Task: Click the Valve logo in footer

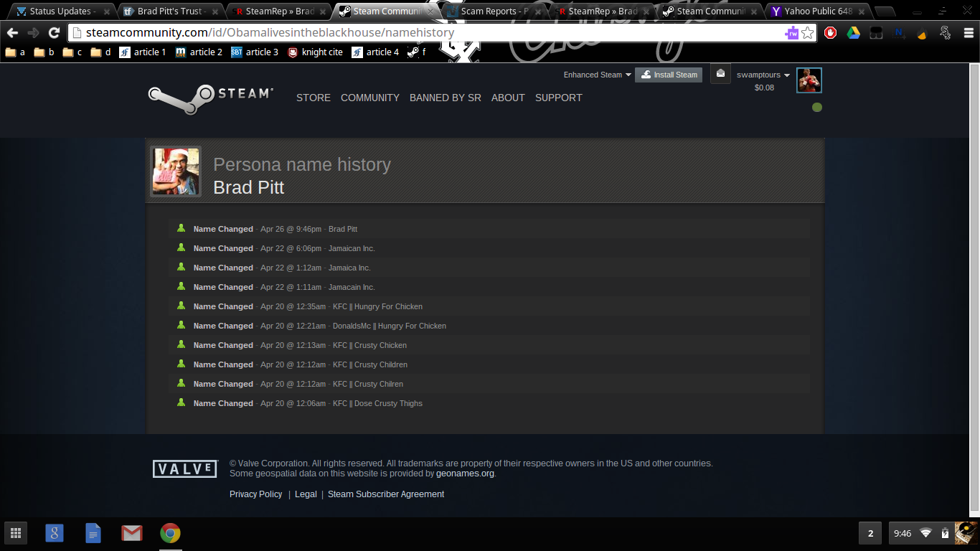Action: (x=184, y=468)
